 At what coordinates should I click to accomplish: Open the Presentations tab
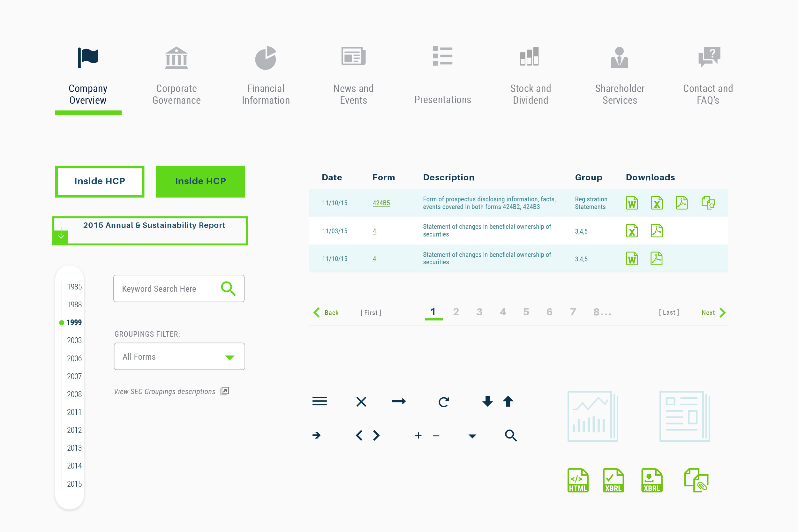443,76
